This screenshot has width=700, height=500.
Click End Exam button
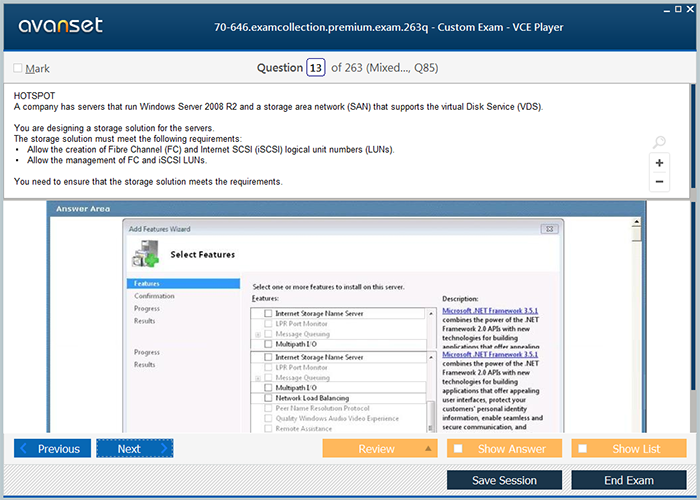(x=629, y=480)
